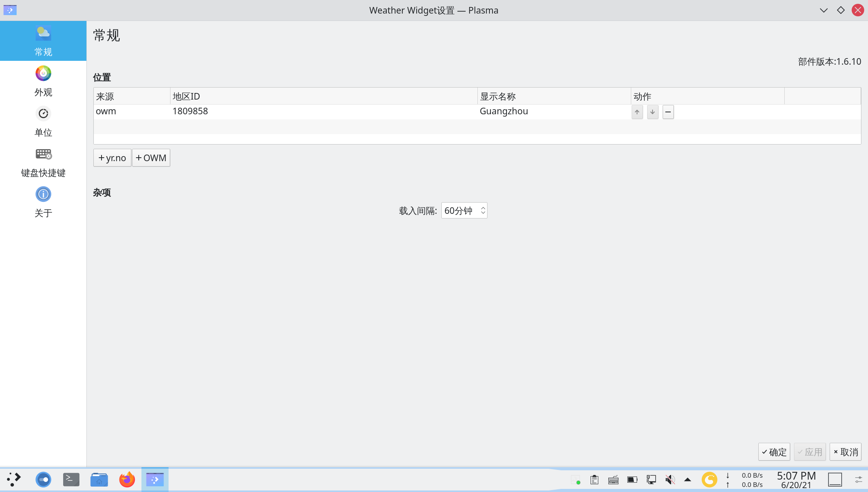Open the Dolphin file manager from the taskbar
The height and width of the screenshot is (492, 868).
[x=99, y=479]
